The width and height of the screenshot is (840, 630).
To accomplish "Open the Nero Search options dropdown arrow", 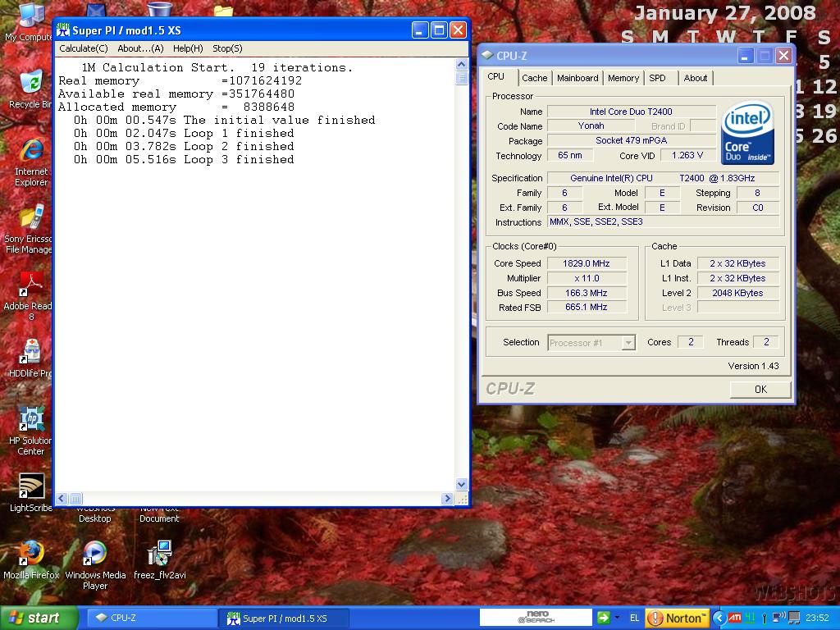I will [x=617, y=618].
